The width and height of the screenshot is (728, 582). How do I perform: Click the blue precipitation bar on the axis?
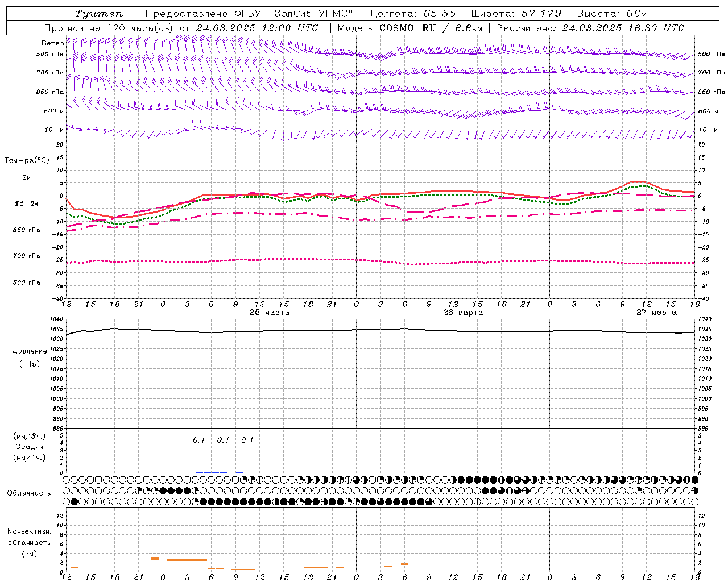[215, 472]
